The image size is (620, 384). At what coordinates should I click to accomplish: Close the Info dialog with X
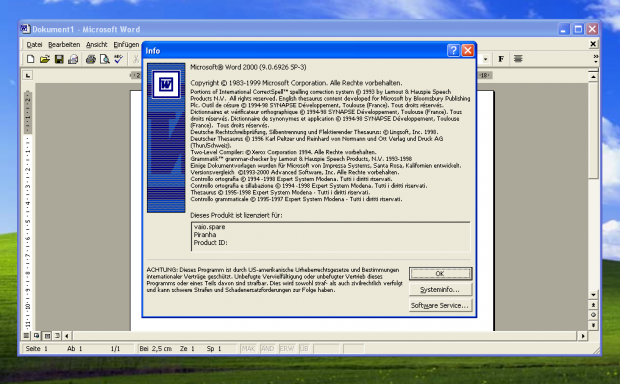pos(468,50)
